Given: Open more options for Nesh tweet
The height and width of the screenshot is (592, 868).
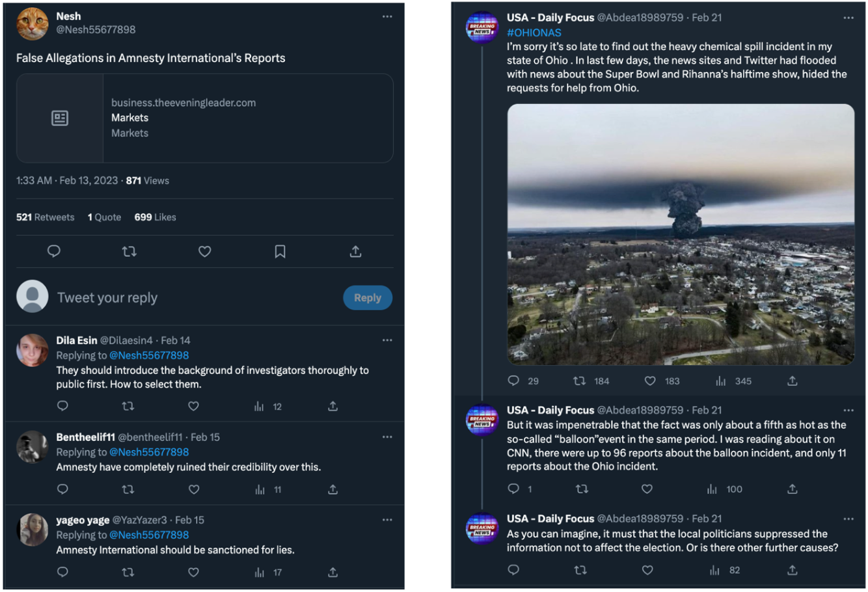Looking at the screenshot, I should click(x=387, y=17).
